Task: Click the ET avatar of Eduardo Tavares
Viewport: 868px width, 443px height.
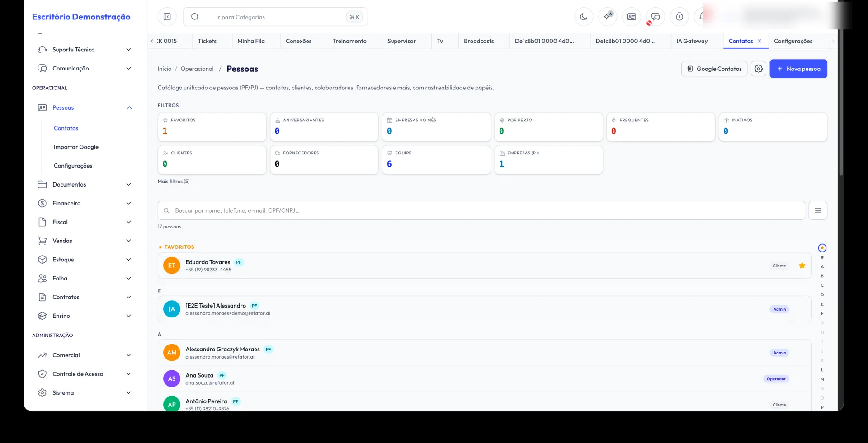Action: tap(172, 266)
